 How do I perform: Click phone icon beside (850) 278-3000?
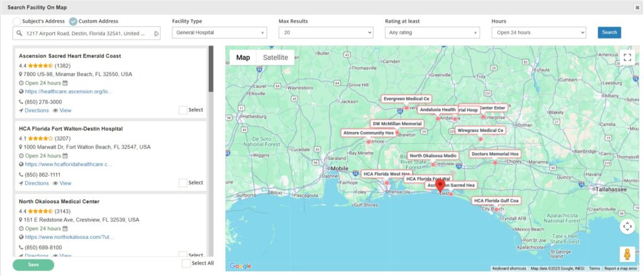(x=21, y=102)
